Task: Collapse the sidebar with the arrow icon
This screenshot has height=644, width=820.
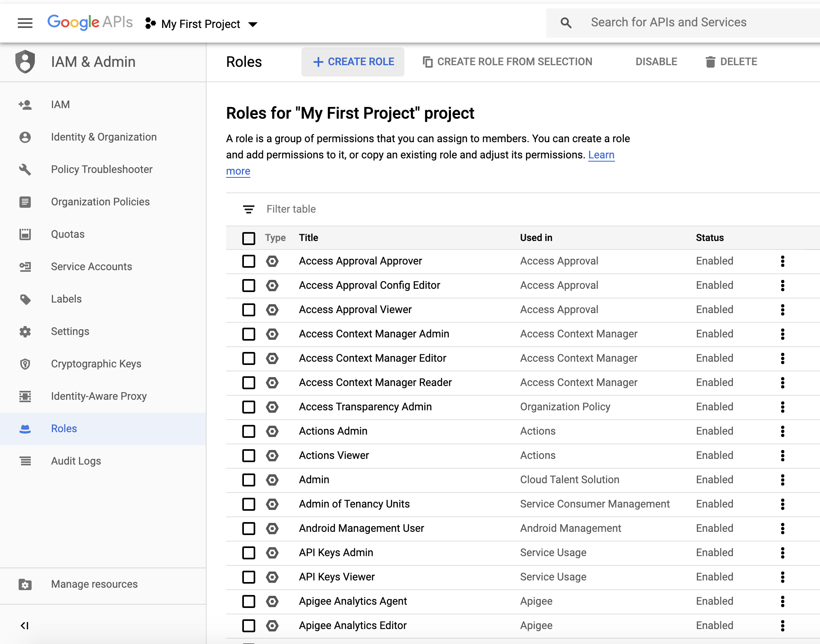Action: tap(25, 626)
